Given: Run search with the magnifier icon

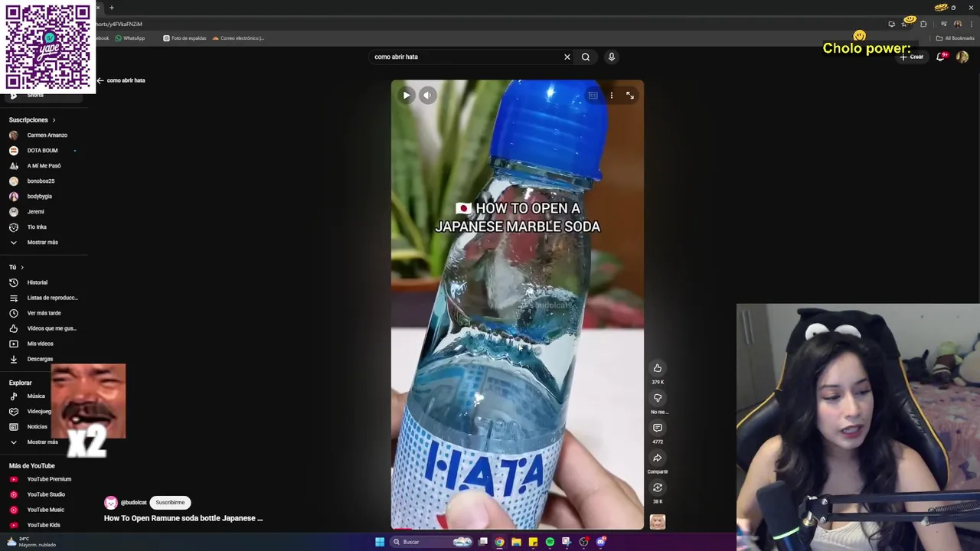Looking at the screenshot, I should pos(586,57).
